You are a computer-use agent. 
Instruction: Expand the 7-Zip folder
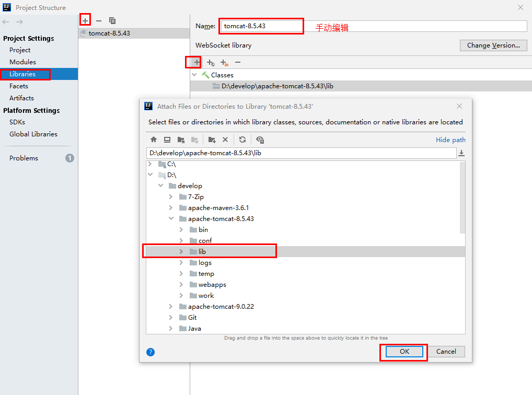point(171,197)
